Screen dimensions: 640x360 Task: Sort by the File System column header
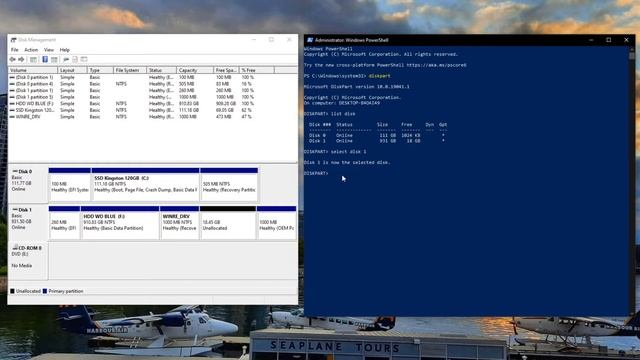[x=130, y=70]
